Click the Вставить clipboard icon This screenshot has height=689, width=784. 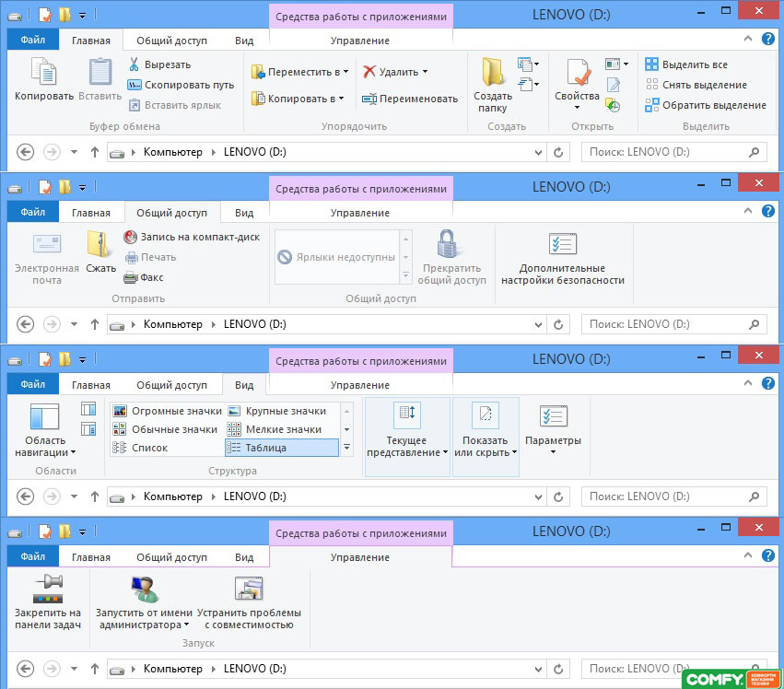pos(100,71)
